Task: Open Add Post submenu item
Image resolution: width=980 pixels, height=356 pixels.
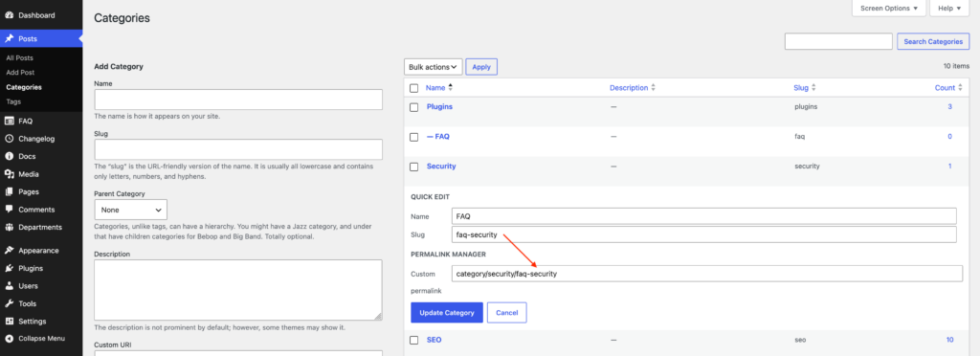Action: [20, 73]
